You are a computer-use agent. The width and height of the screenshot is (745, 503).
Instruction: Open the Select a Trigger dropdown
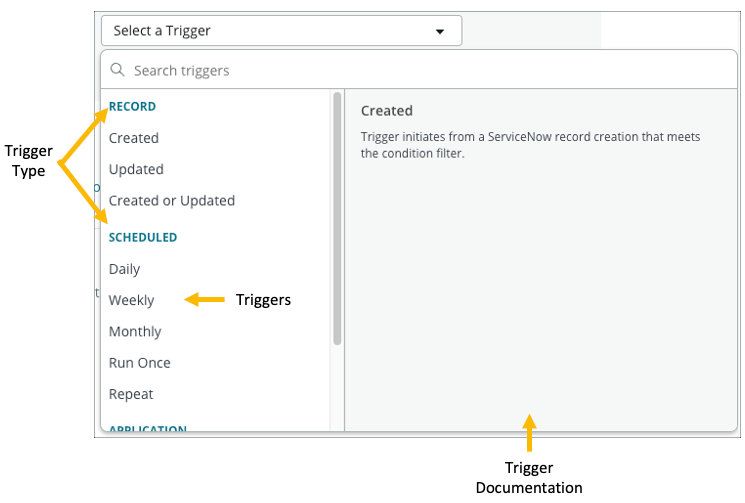coord(281,31)
